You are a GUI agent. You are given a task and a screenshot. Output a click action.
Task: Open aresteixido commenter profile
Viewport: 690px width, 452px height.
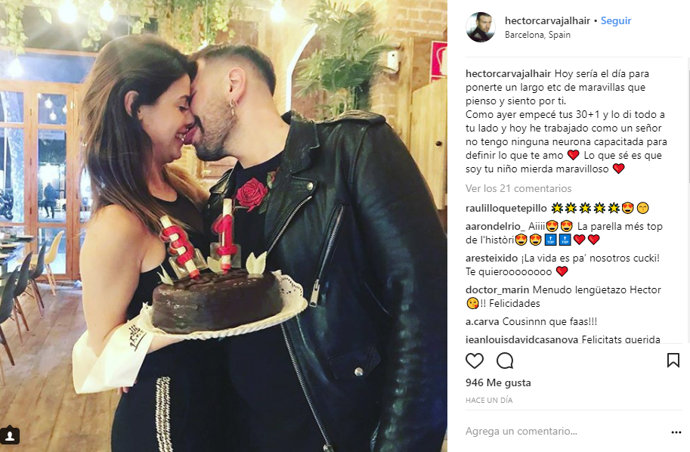[492, 258]
